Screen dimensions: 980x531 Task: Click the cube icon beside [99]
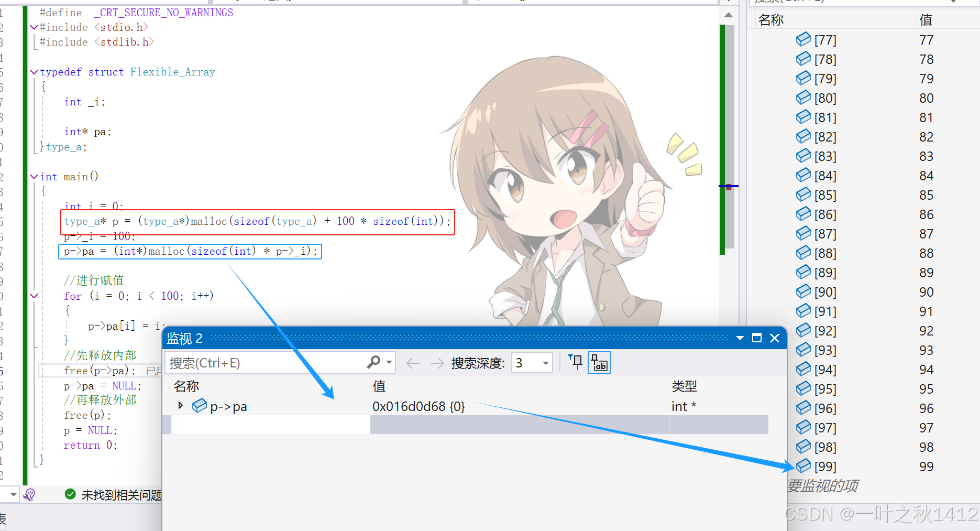tap(803, 466)
